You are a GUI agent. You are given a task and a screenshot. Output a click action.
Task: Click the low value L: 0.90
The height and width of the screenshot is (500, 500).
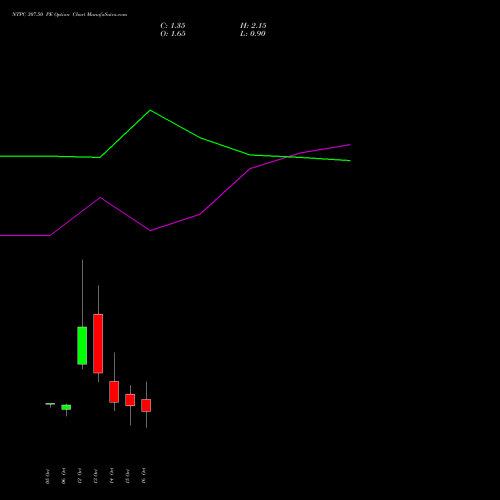[x=253, y=34]
